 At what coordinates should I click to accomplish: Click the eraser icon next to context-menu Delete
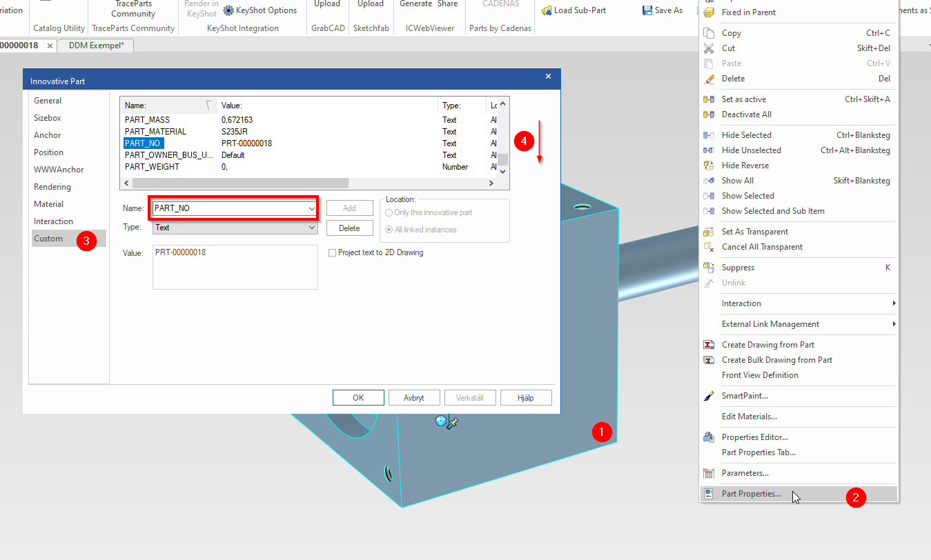(709, 79)
